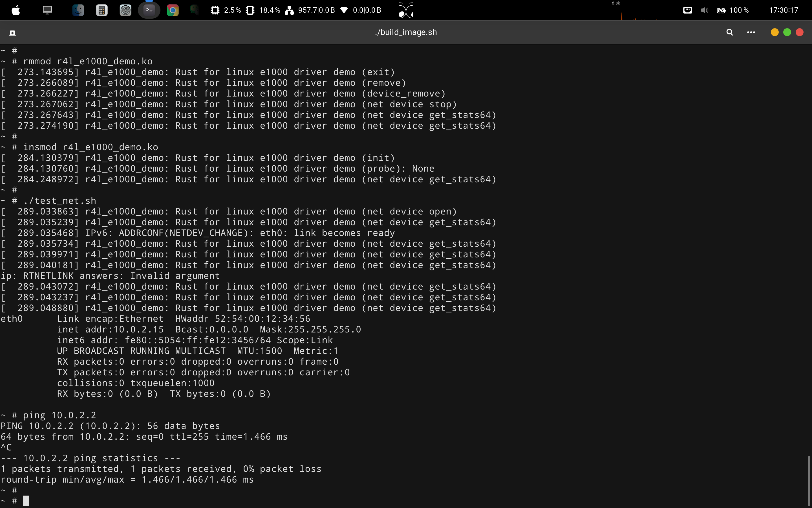Viewport: 812px width, 508px height.
Task: Open the Apple logo menu
Action: (x=16, y=10)
